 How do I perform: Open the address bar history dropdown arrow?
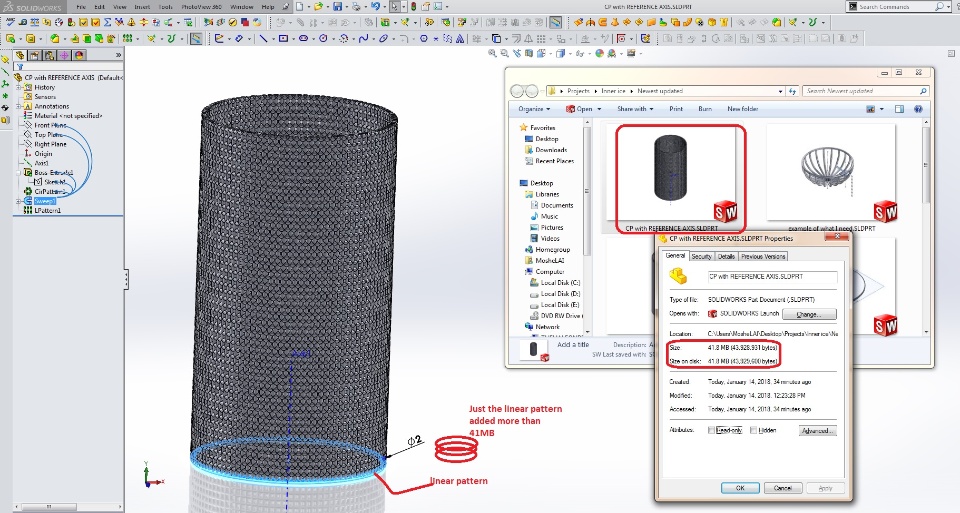coord(781,91)
